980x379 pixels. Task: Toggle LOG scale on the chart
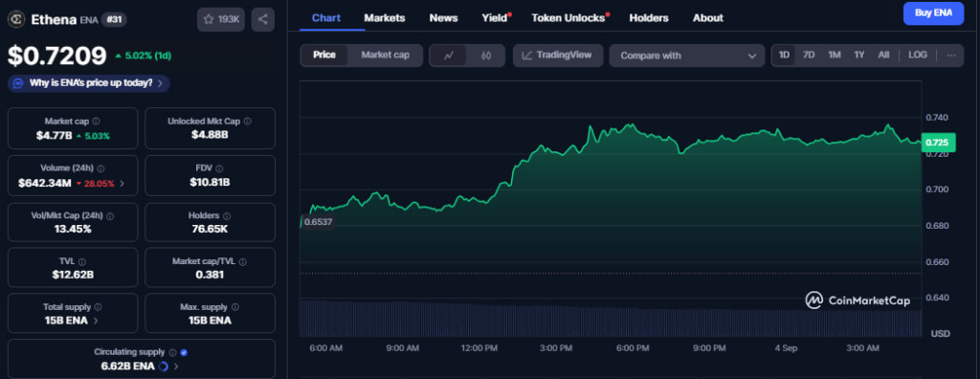(x=918, y=56)
